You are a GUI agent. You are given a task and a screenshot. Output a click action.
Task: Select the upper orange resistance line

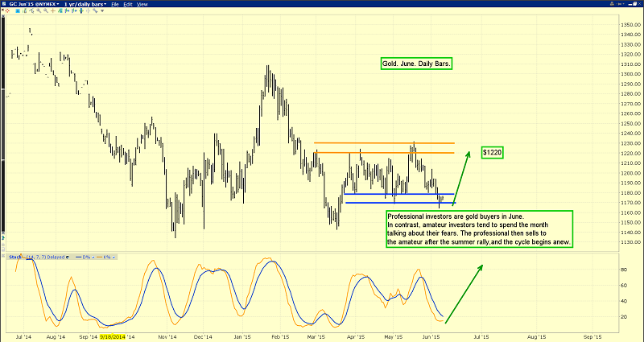[384, 143]
